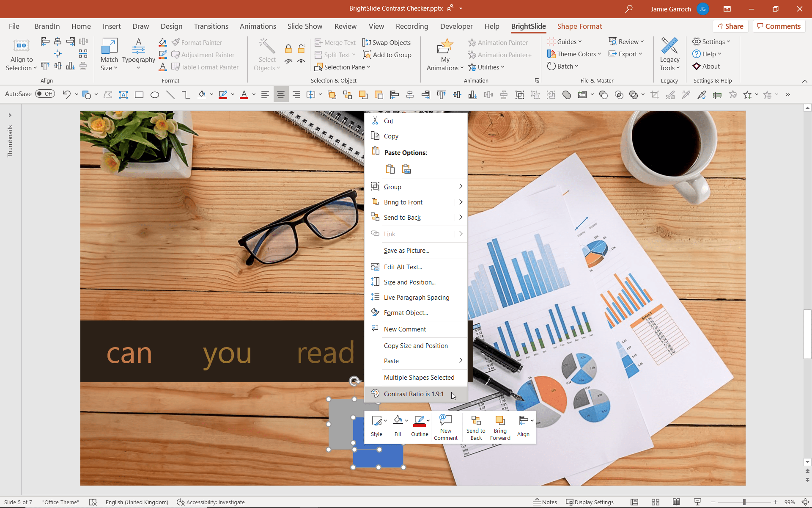Image resolution: width=812 pixels, height=508 pixels.
Task: Click Swap Objects in the ribbon
Action: pos(387,42)
